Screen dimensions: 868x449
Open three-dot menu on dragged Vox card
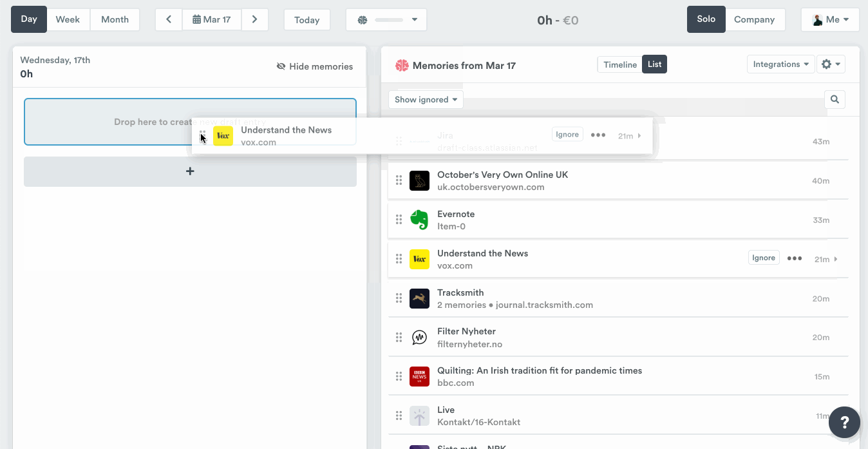[598, 135]
